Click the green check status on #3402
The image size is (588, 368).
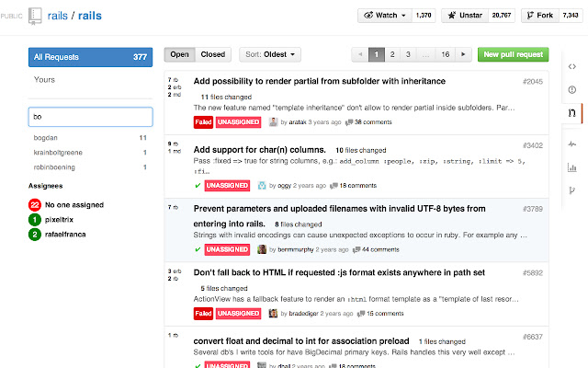(198, 186)
